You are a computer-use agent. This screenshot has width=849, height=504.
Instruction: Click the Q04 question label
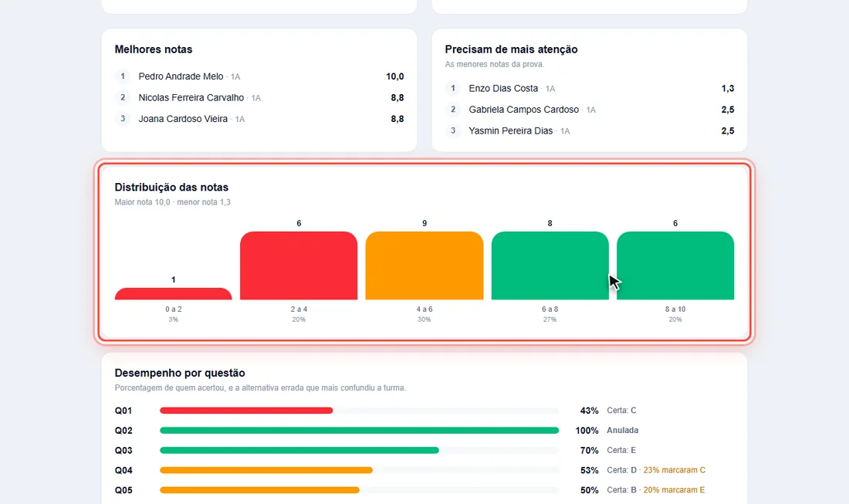pos(123,471)
